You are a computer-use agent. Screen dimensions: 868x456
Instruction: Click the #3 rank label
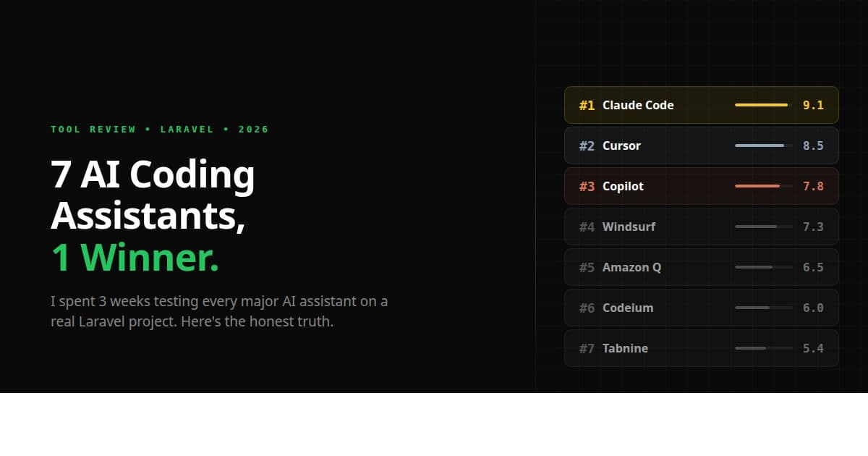pos(587,186)
